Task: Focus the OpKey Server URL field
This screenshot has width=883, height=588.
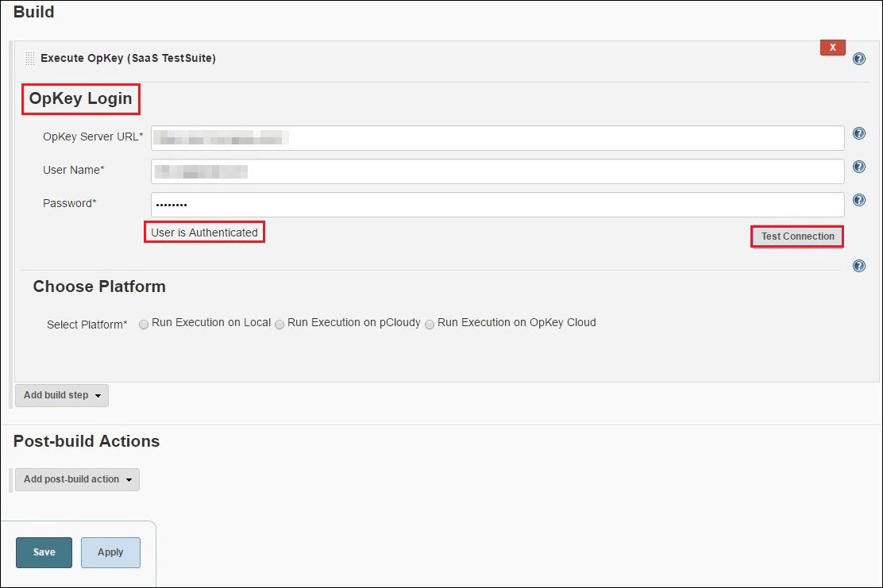Action: click(x=498, y=138)
